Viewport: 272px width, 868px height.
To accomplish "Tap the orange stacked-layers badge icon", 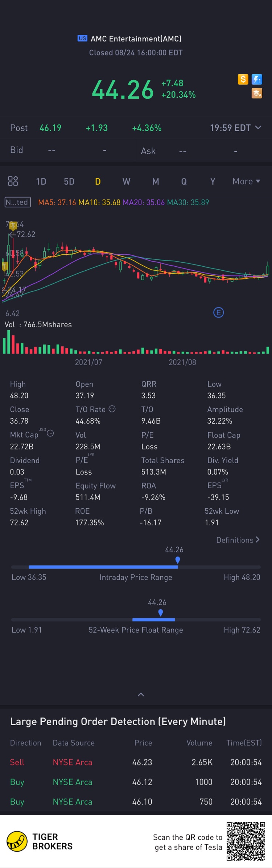I will click(257, 93).
